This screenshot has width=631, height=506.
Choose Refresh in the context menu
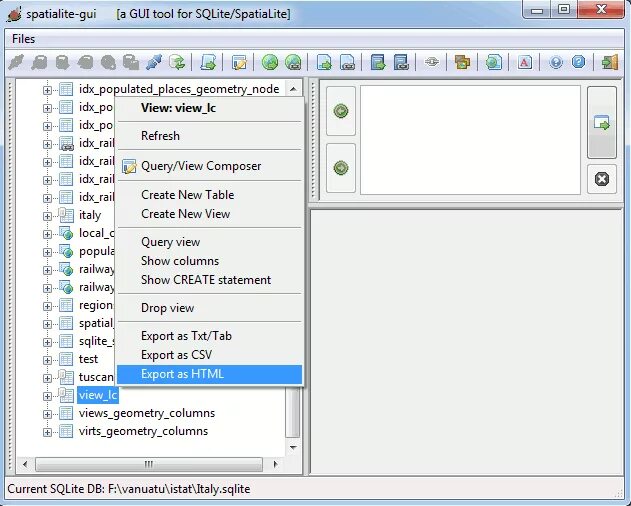tap(209, 136)
